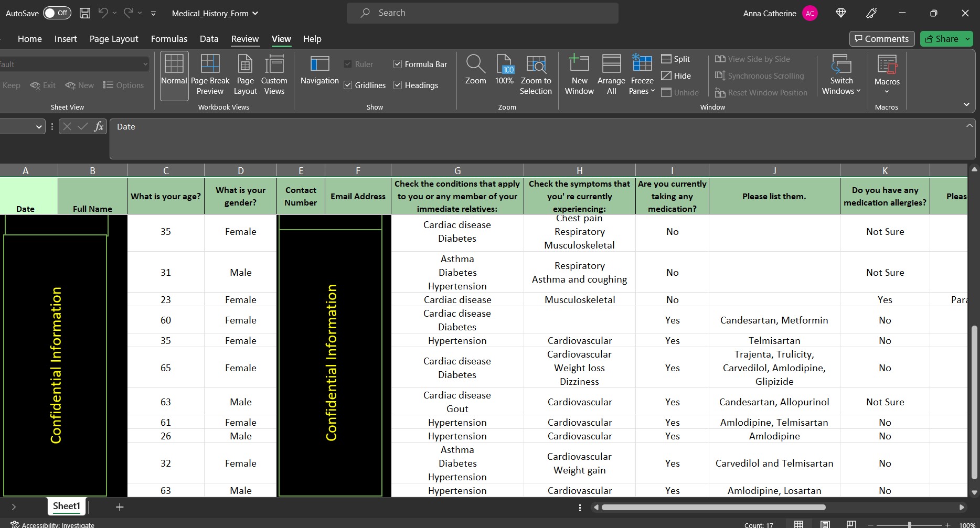Image resolution: width=980 pixels, height=528 pixels.
Task: Click Normal view icon in status bar
Action: coord(798,524)
